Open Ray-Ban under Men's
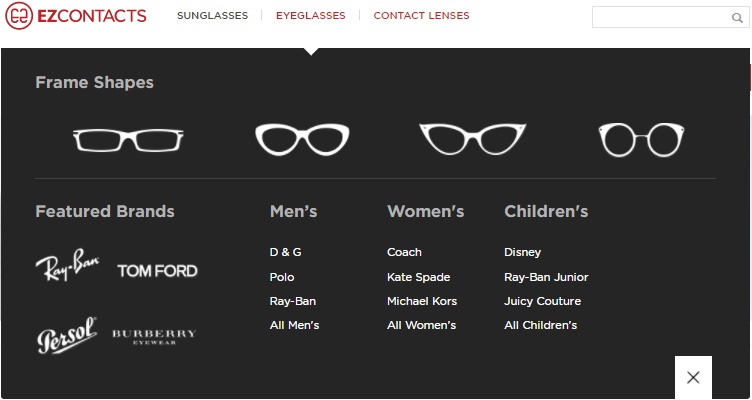The image size is (752, 400). pyautogui.click(x=293, y=301)
